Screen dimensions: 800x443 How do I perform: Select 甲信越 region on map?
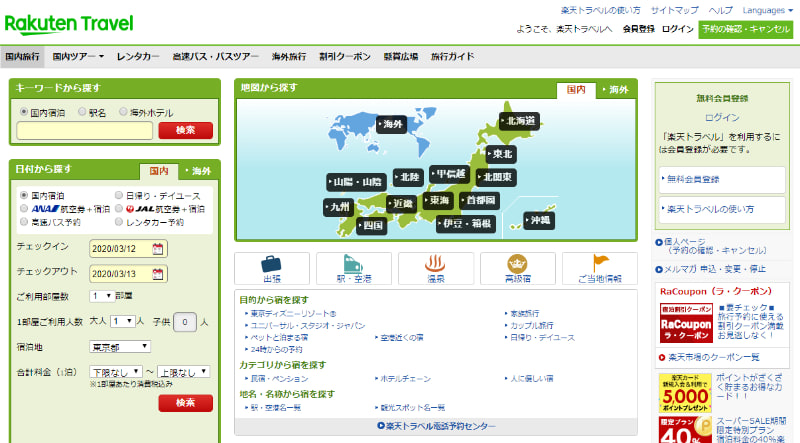tap(449, 174)
